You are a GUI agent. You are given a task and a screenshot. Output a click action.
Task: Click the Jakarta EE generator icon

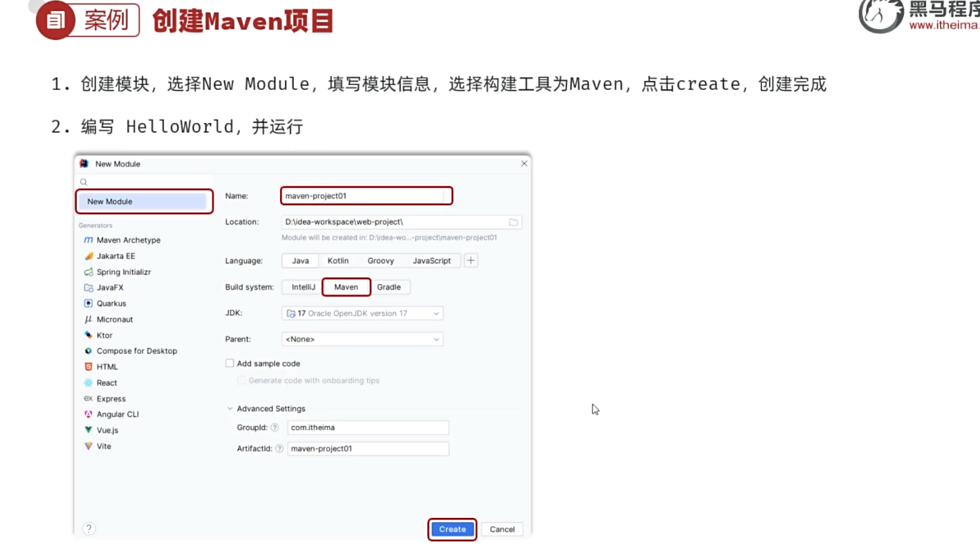tap(89, 256)
